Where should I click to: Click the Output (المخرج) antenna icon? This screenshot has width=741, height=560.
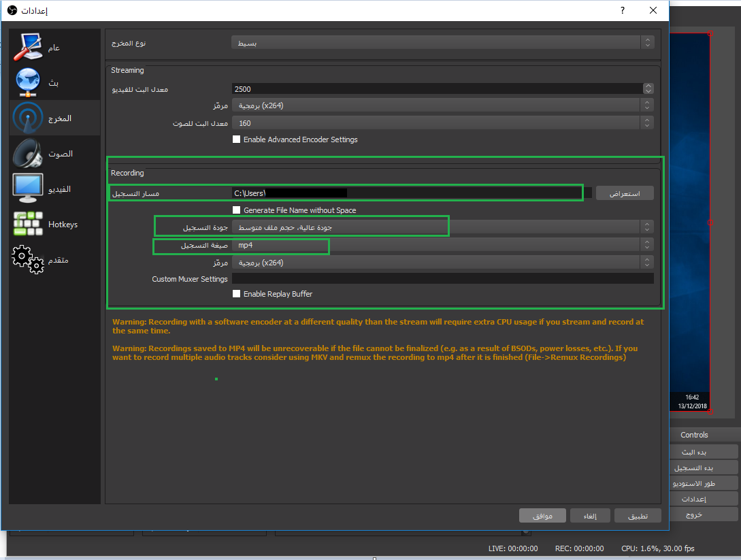tap(29, 118)
